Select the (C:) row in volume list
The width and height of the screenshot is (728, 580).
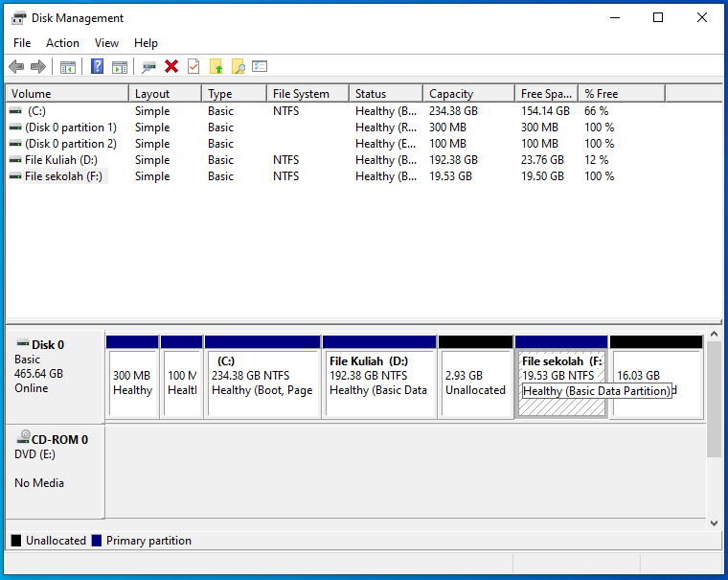pos(35,111)
